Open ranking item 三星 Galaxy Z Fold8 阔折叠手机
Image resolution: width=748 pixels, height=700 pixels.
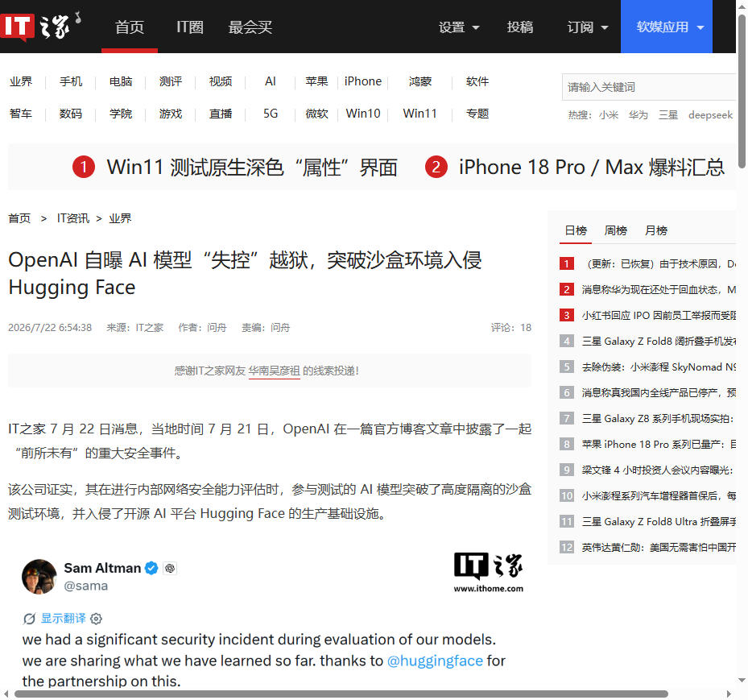[x=659, y=342]
